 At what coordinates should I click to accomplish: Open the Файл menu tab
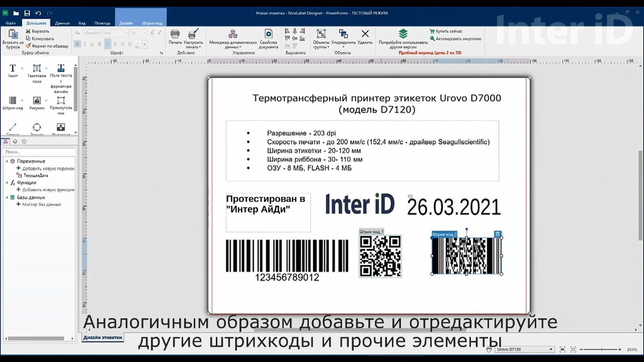10,23
